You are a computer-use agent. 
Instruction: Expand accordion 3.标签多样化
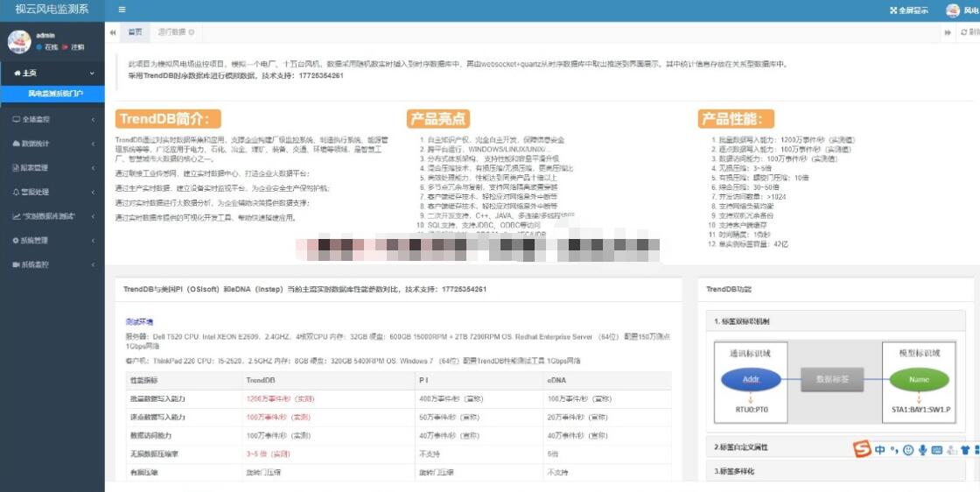[836, 471]
